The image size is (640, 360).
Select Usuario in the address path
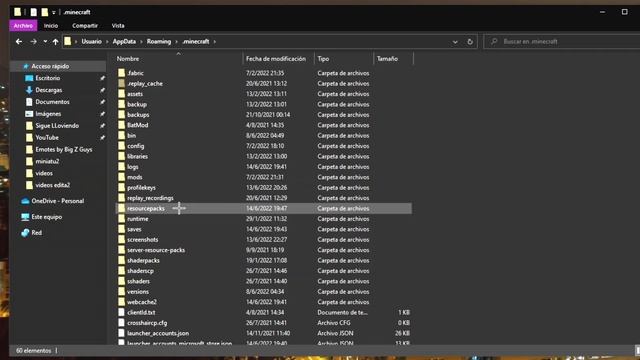click(x=91, y=42)
